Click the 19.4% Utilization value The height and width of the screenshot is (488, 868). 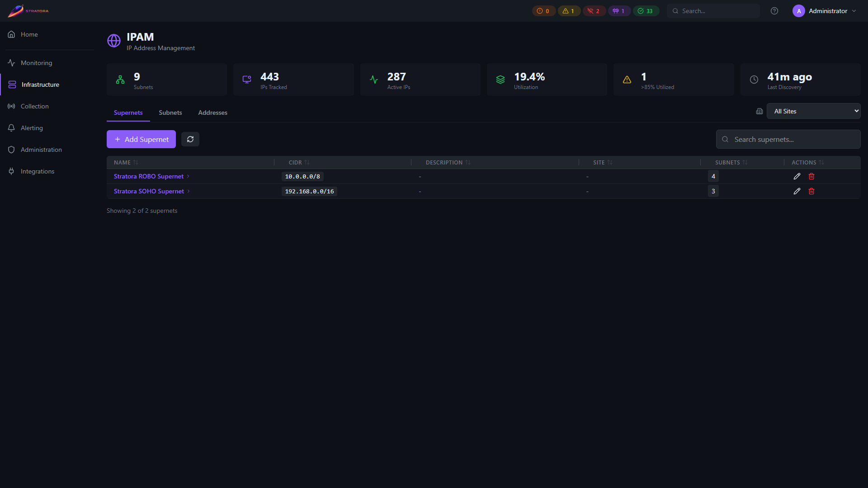click(529, 77)
